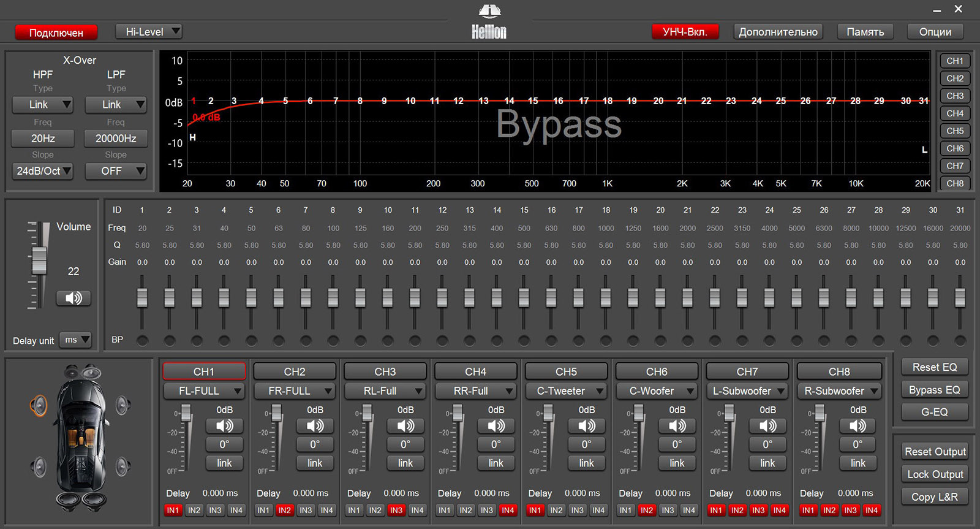Screen dimensions: 980x529
Task: Click Lock Output button
Action: pos(935,474)
